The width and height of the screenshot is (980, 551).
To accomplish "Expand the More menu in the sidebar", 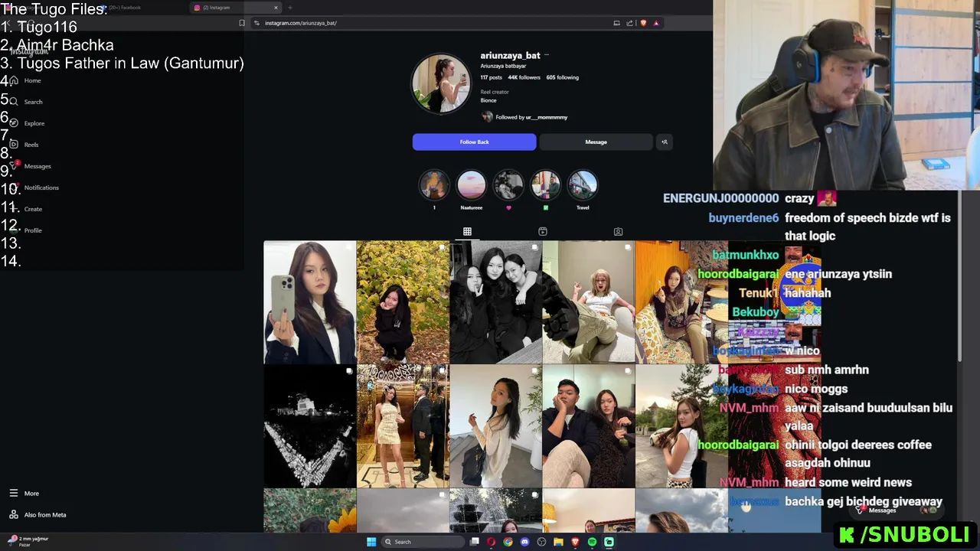I will click(x=24, y=494).
